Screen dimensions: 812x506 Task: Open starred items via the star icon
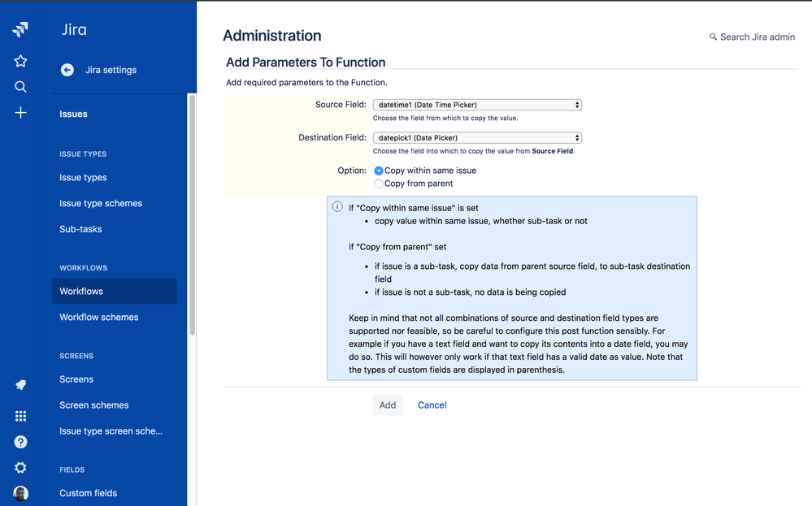tap(20, 61)
